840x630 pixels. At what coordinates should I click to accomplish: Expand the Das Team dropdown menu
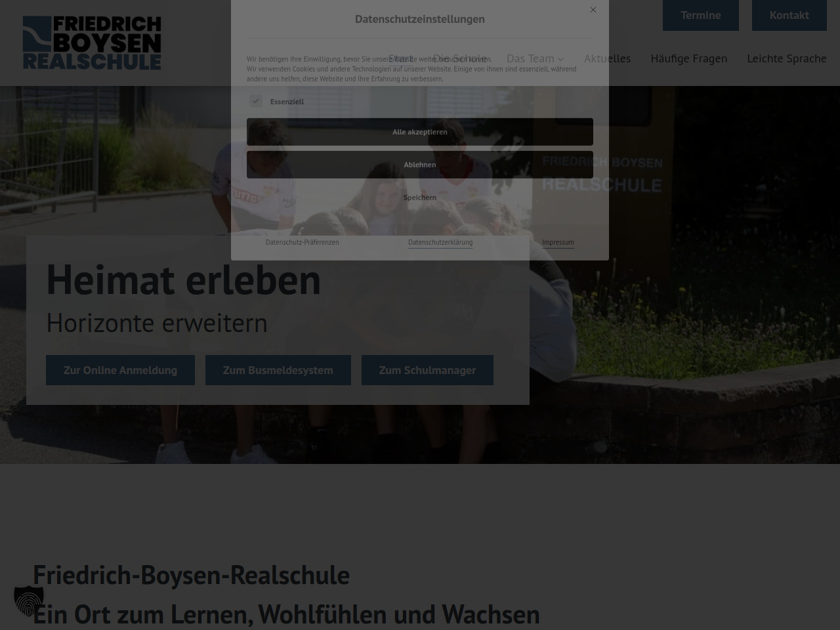point(535,58)
